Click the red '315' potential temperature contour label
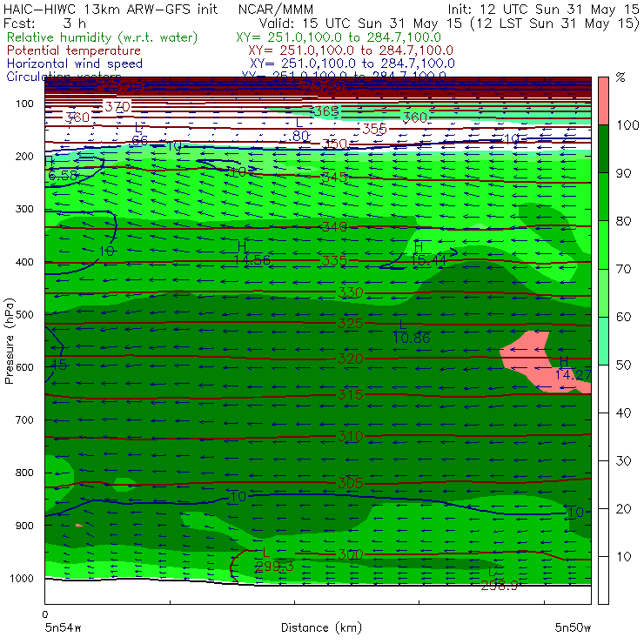Image resolution: width=644 pixels, height=644 pixels. [351, 395]
